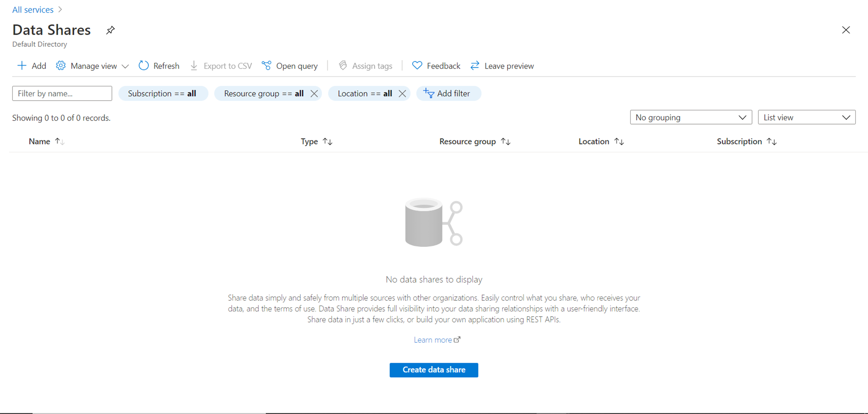Click the Add filter button
The image size is (868, 414).
pyautogui.click(x=448, y=93)
